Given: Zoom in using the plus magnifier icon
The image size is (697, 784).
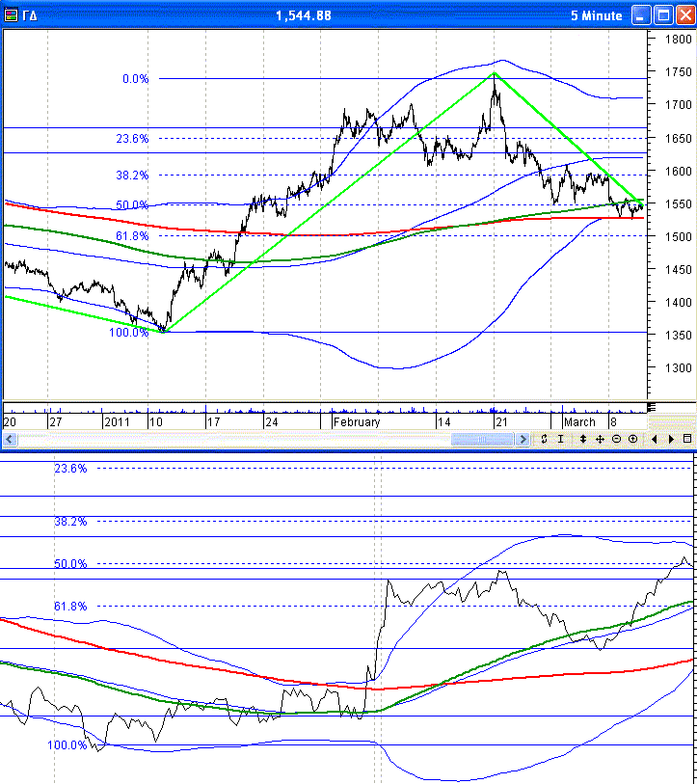Looking at the screenshot, I should point(633,439).
